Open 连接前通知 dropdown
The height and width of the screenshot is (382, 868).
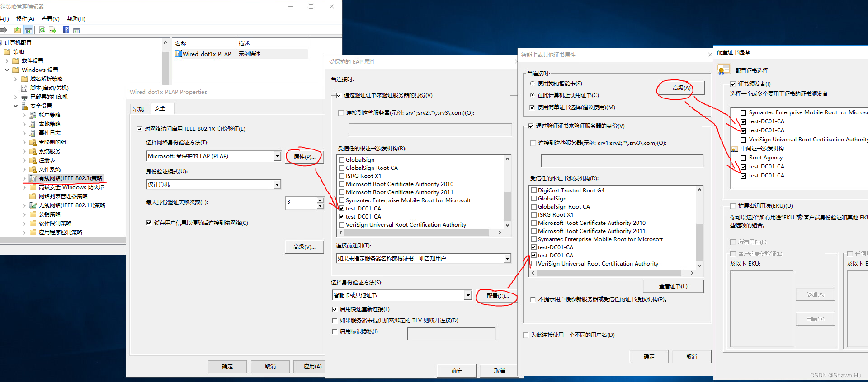pos(507,259)
